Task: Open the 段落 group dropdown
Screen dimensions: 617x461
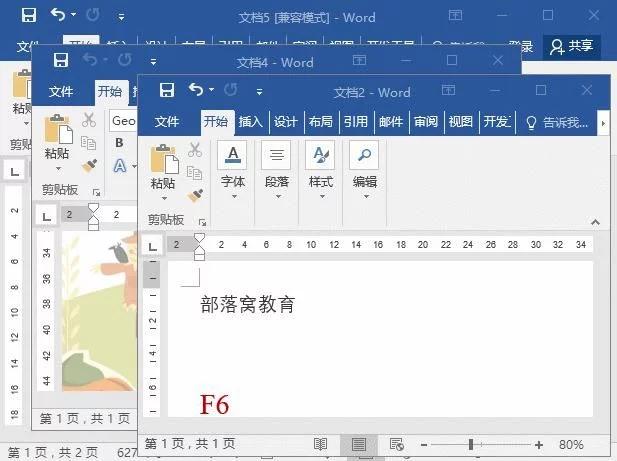Action: click(x=277, y=170)
